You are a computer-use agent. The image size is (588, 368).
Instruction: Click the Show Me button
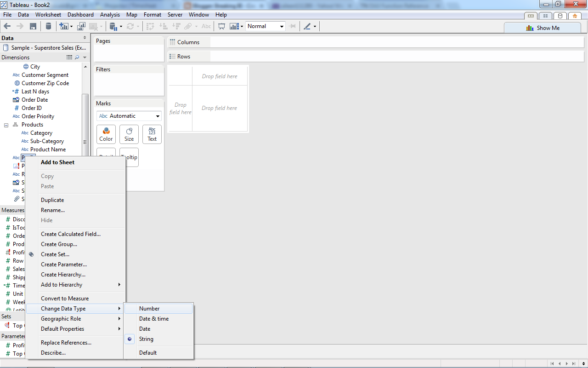point(542,28)
